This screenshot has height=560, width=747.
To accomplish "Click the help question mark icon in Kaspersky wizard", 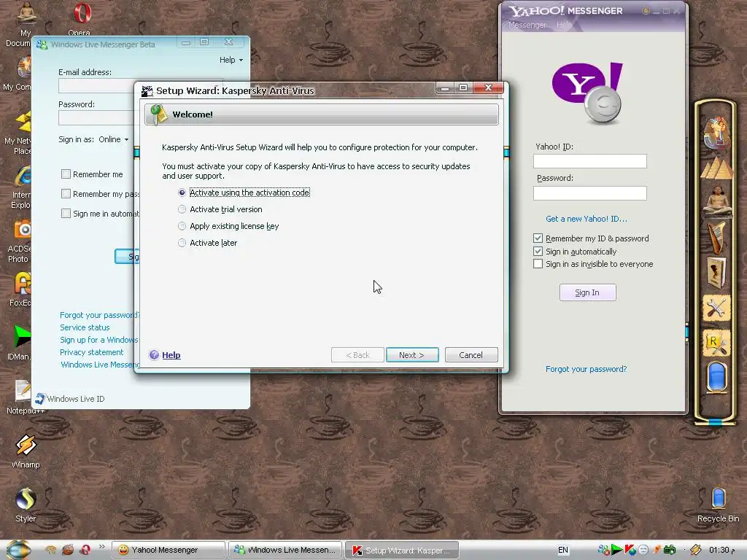I will pos(154,355).
